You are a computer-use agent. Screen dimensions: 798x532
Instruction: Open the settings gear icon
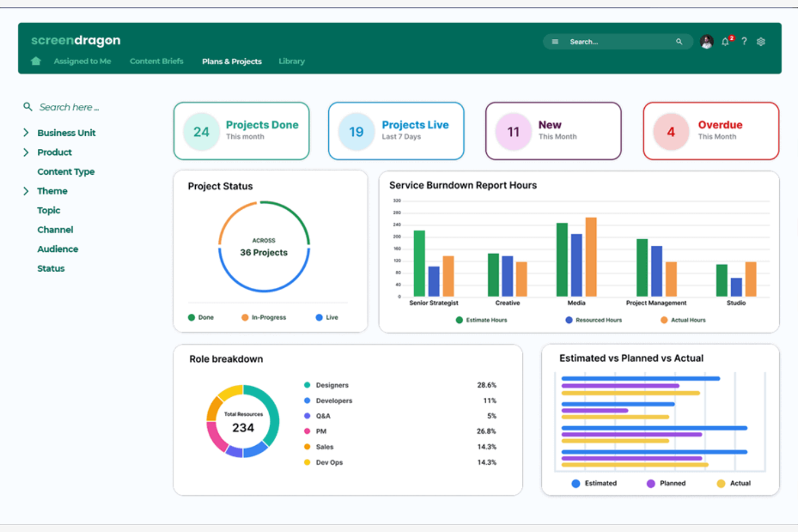pyautogui.click(x=761, y=41)
